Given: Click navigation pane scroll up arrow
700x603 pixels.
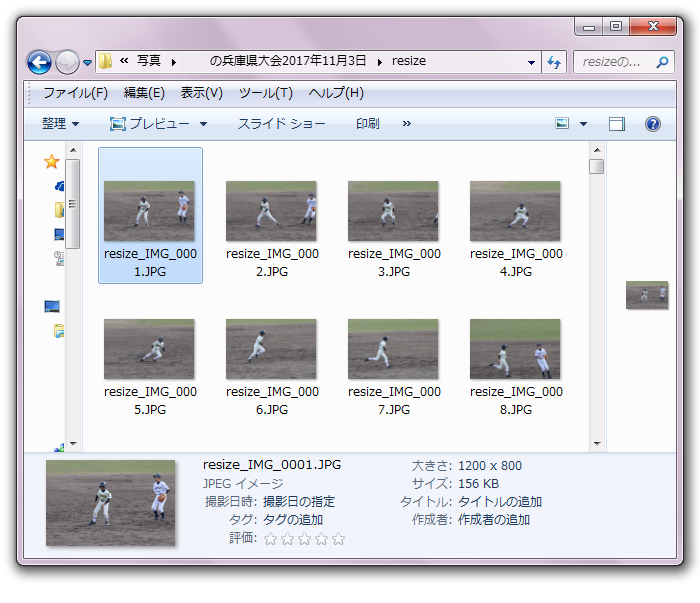Looking at the screenshot, I should (x=73, y=150).
